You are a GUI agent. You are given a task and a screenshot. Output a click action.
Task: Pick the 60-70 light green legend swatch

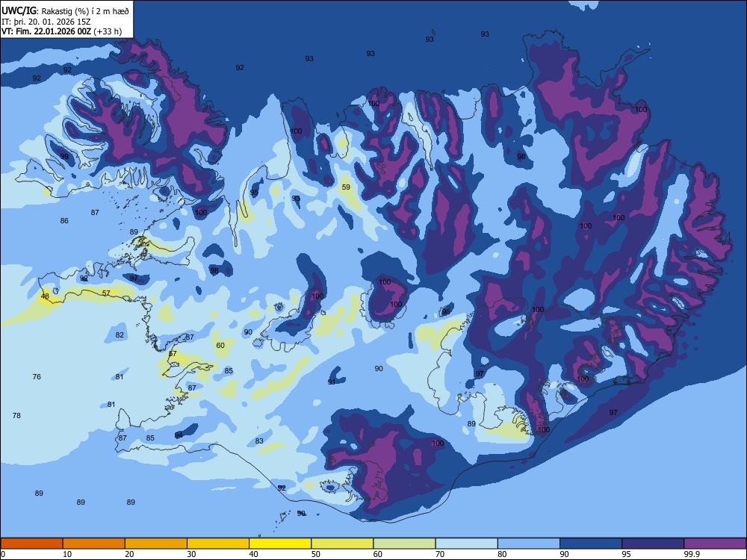[404, 544]
